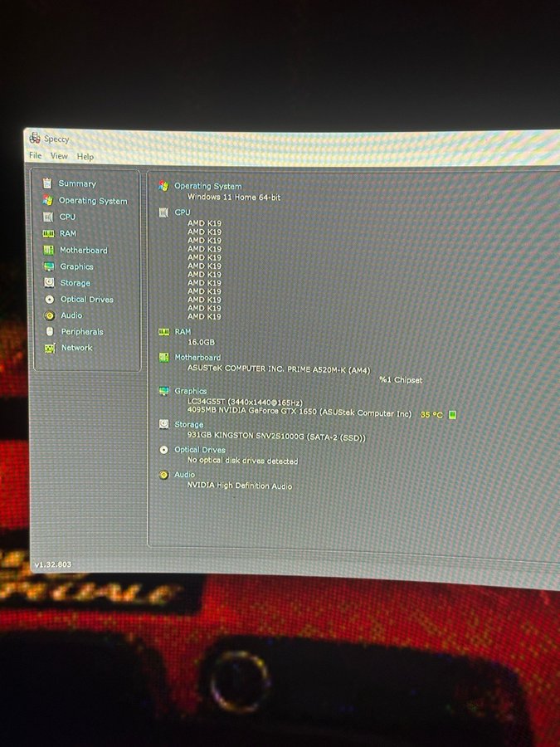Image resolution: width=560 pixels, height=747 pixels.
Task: Click the Operating System sidebar icon
Action: (47, 200)
